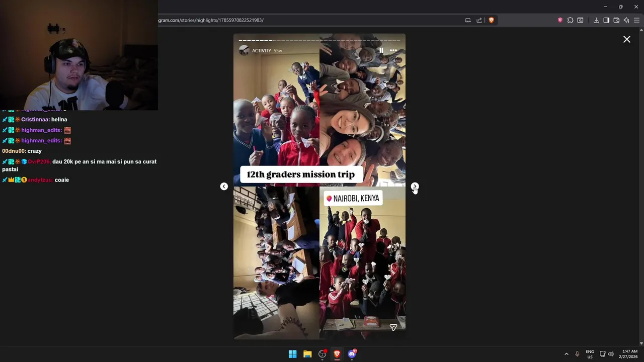Go back to the previous story
This screenshot has height=362, width=644.
(224, 187)
